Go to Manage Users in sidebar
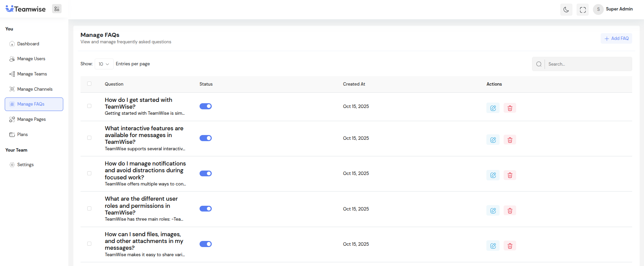Screen dimensions: 644x266 point(31,59)
